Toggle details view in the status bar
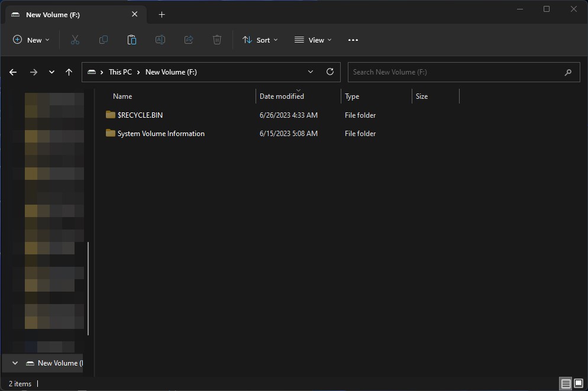 pyautogui.click(x=565, y=383)
